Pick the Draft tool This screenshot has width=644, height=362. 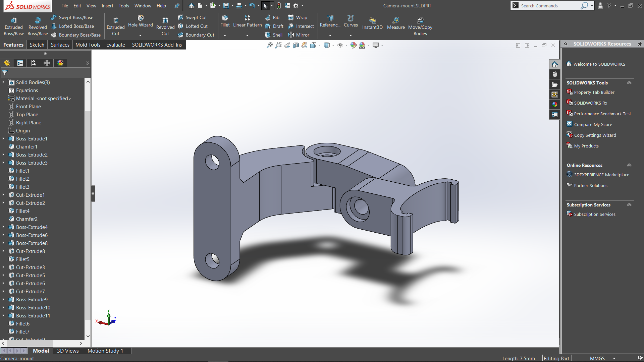[274, 26]
